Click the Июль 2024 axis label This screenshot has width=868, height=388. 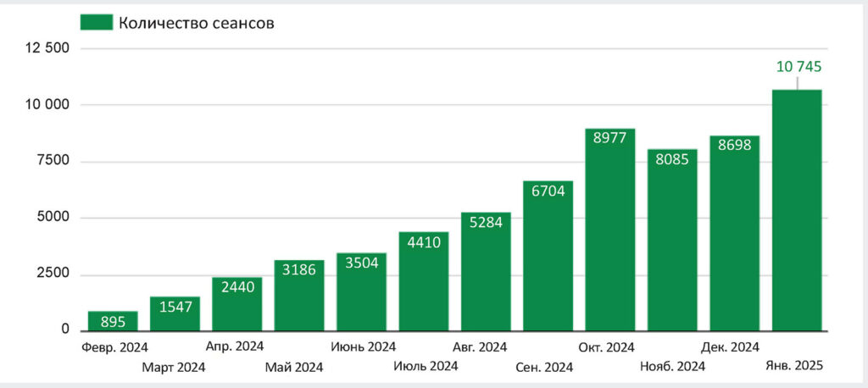coord(426,366)
